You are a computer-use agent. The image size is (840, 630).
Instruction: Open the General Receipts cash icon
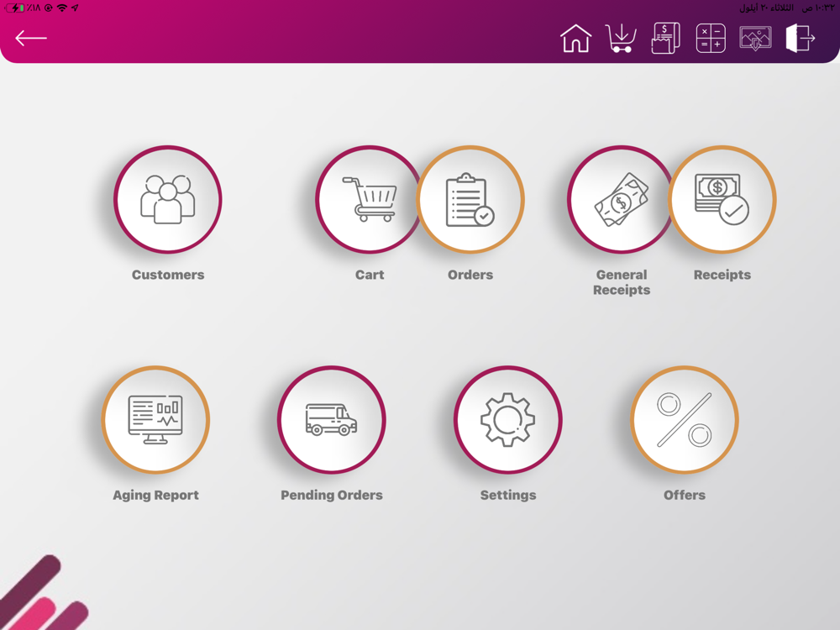(621, 199)
